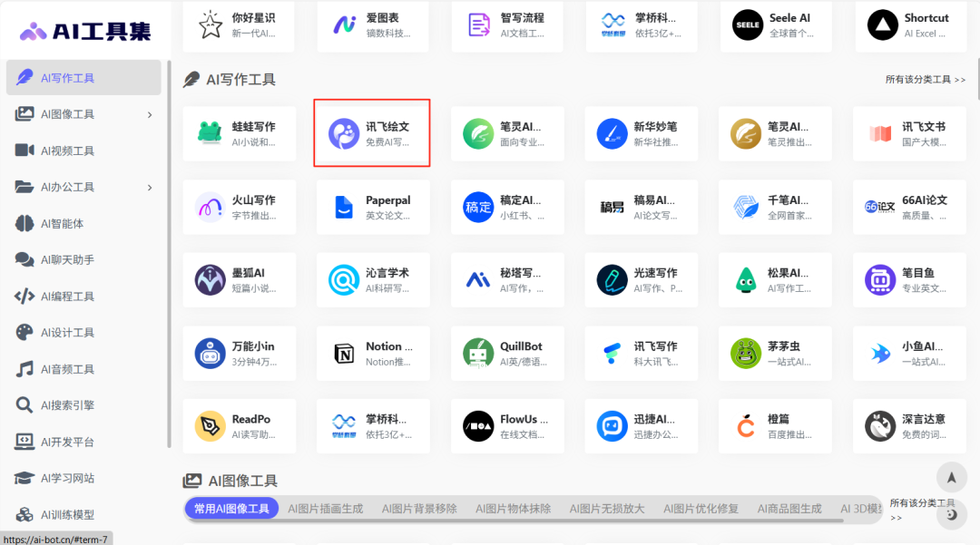Switch to AI图片插画生成 tab
This screenshot has width=980, height=545.
[325, 508]
